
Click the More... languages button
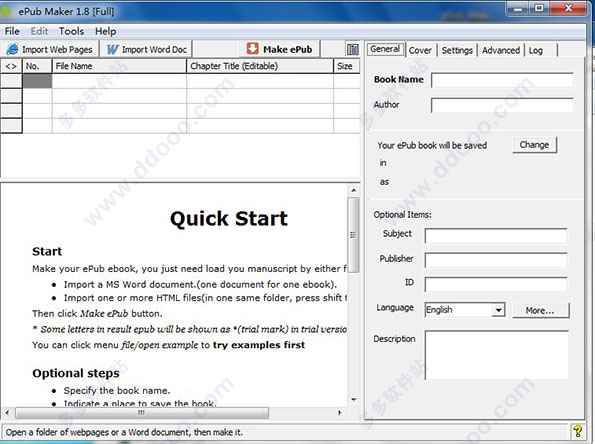pos(540,310)
